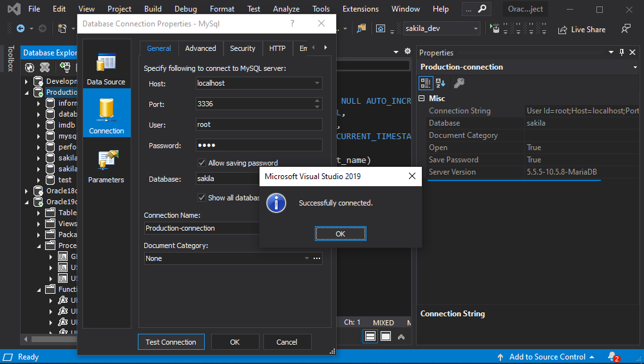Open the notifications bell
Image resolution: width=644 pixels, height=364 pixels.
click(613, 357)
